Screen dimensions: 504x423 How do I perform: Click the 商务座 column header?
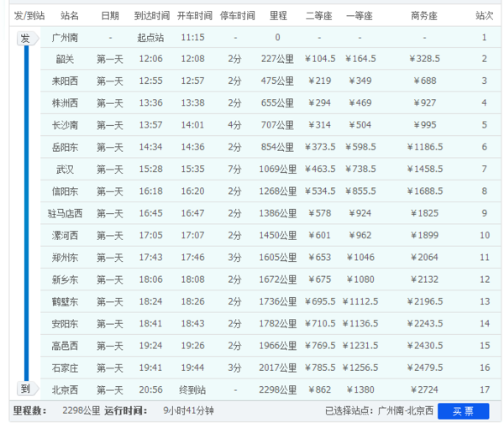point(424,15)
